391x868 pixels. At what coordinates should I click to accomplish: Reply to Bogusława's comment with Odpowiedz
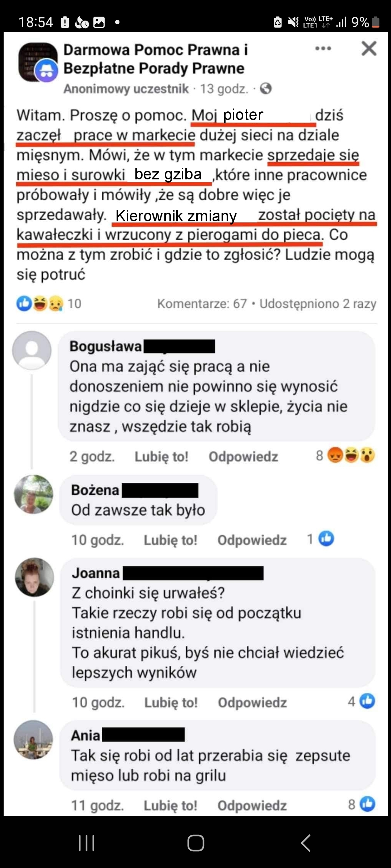[x=243, y=456]
